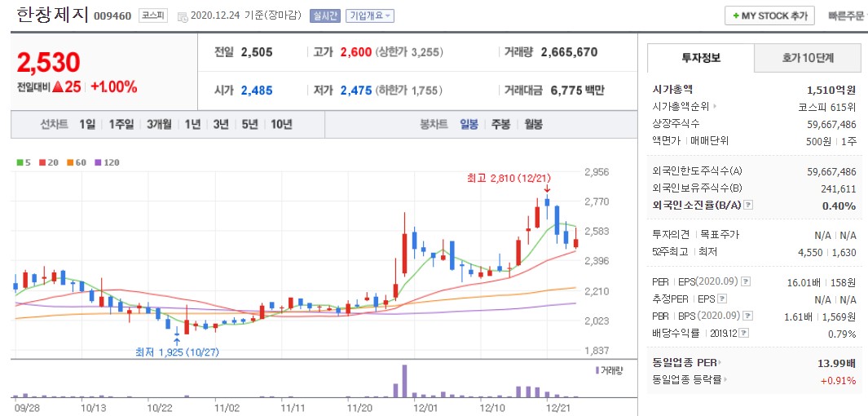This screenshot has width=868, height=416.
Task: Click the 외국인보유주식수(B) value 241,611
Action: [x=839, y=189]
